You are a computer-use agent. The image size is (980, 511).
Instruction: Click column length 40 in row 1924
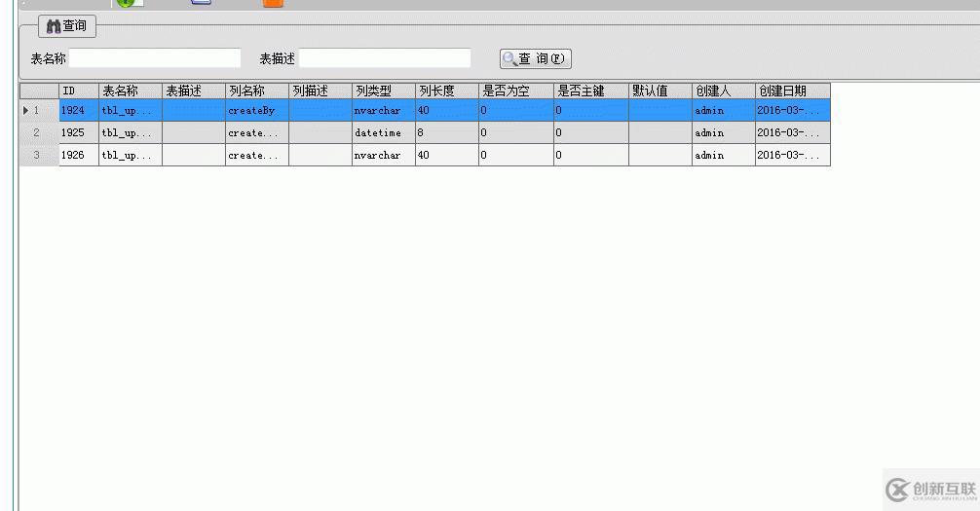tap(447, 111)
